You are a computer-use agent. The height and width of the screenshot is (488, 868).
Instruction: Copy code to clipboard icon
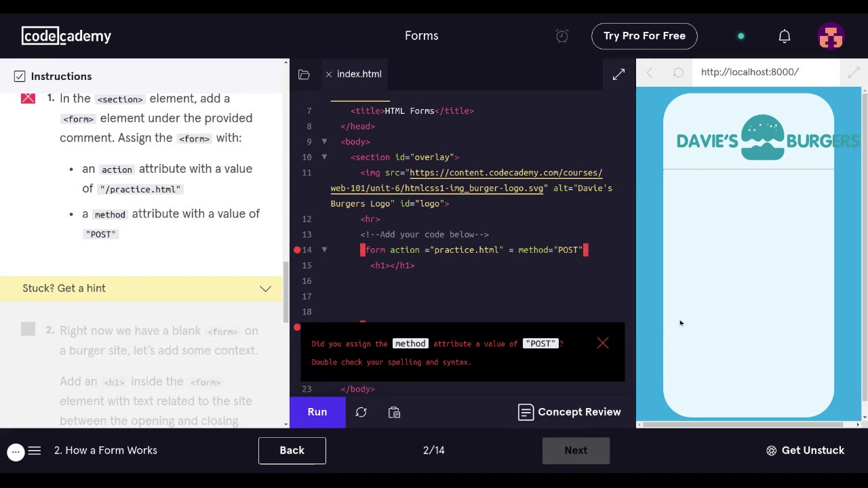[x=394, y=412]
